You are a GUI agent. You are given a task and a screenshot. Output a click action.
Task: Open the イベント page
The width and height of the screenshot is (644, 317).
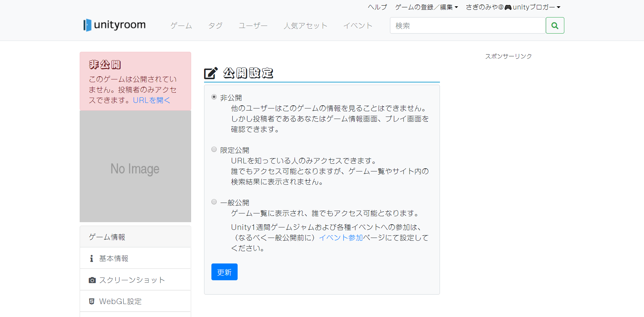357,25
